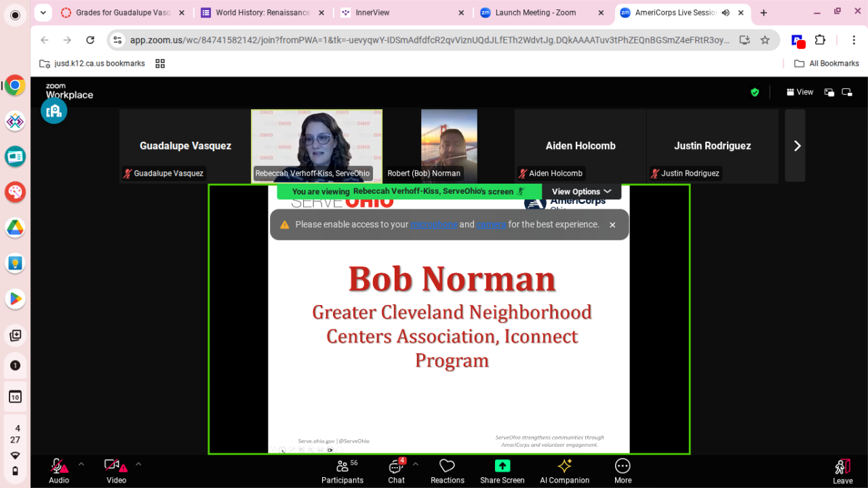Switch to the Launch Meeting - Zoom tab
868x488 pixels.
pos(535,13)
